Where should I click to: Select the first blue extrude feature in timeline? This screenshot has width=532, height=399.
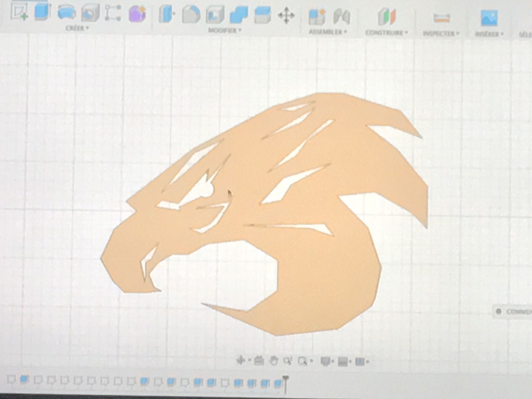click(x=24, y=380)
